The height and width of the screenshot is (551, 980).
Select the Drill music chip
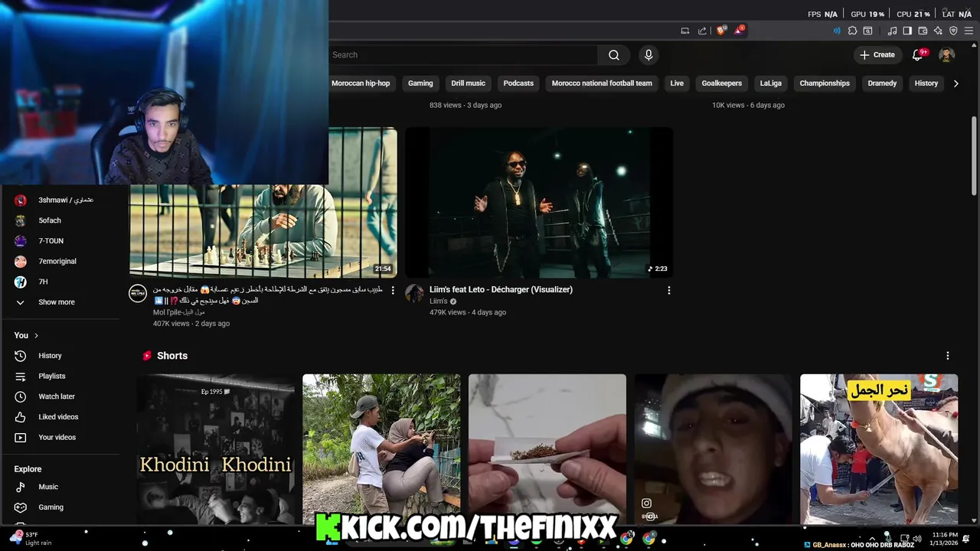[x=468, y=83]
